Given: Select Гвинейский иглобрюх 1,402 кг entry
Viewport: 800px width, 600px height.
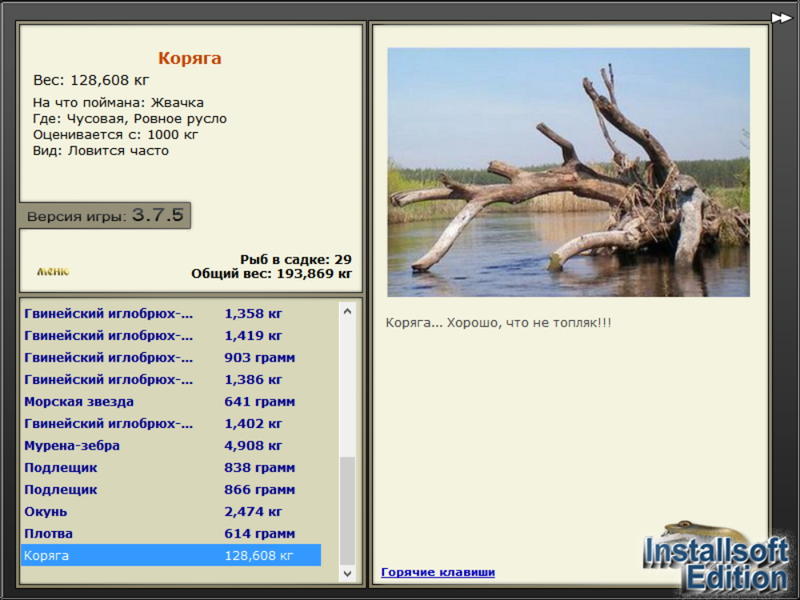Looking at the screenshot, I should click(171, 423).
